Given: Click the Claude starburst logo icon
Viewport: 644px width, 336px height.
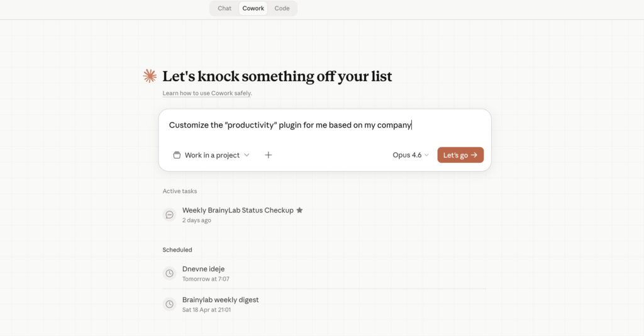Looking at the screenshot, I should [x=150, y=76].
